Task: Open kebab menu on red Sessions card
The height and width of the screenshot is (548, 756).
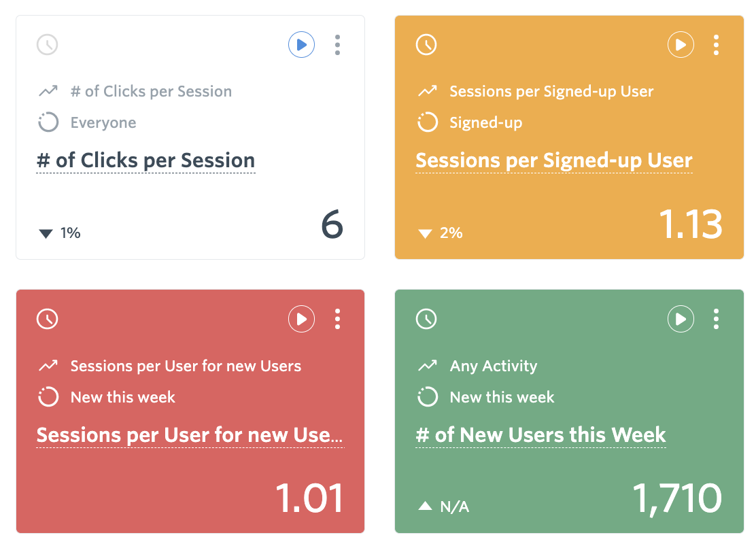Action: click(337, 319)
